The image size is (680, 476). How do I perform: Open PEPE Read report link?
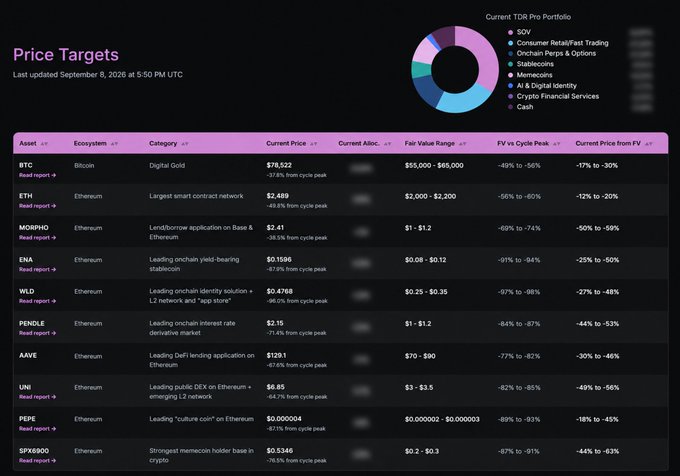pos(37,429)
